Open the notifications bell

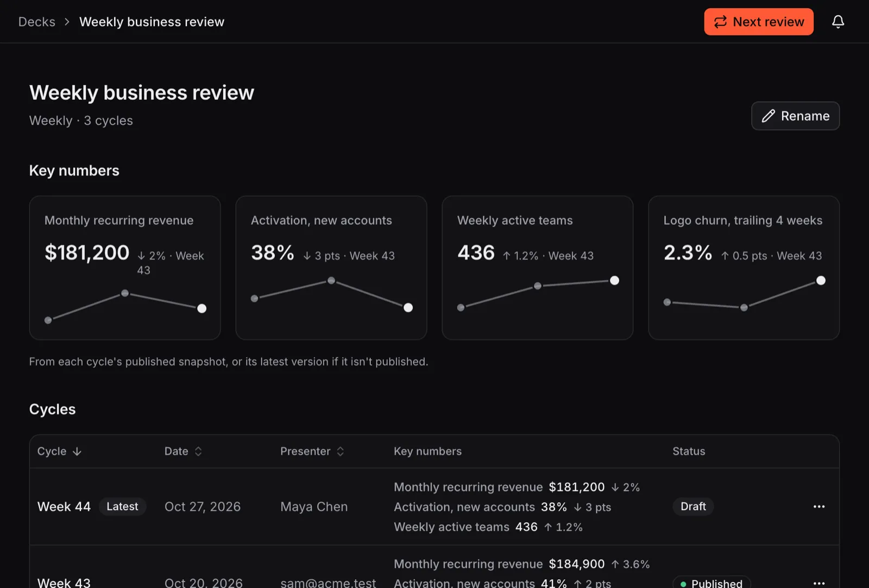click(838, 22)
